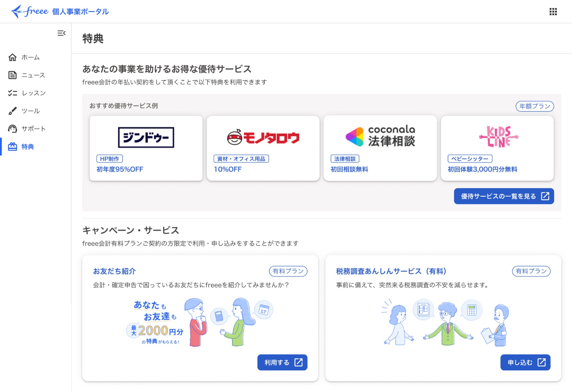Click the ツール brush icon
This screenshot has height=392, width=572.
coord(12,111)
